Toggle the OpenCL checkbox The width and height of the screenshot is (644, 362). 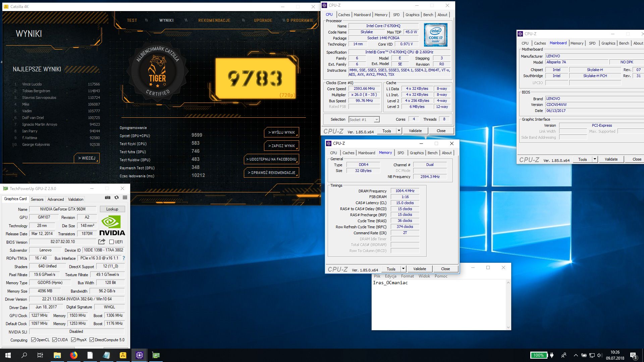tap(33, 340)
